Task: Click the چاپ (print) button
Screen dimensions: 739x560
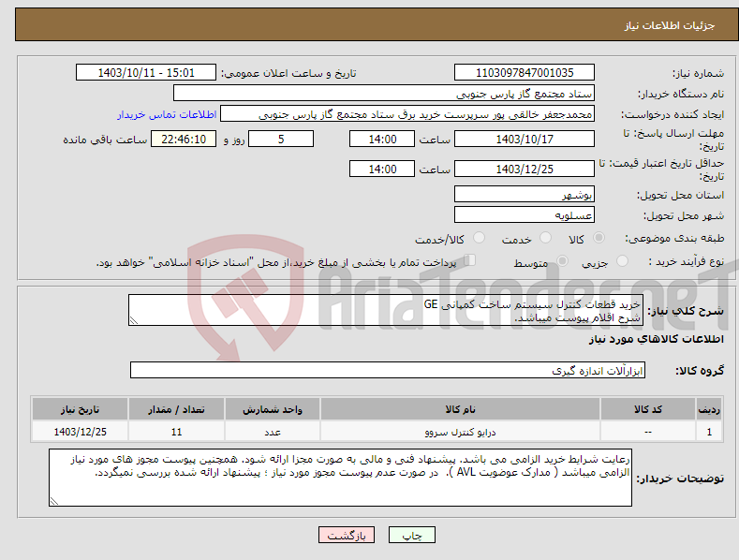Action: [411, 535]
